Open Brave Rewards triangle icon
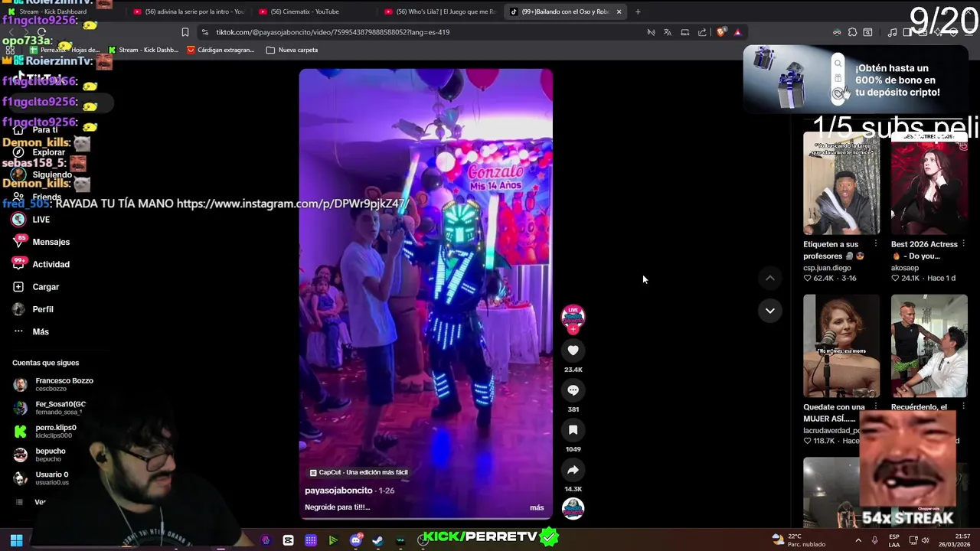980x551 pixels. pos(737,32)
